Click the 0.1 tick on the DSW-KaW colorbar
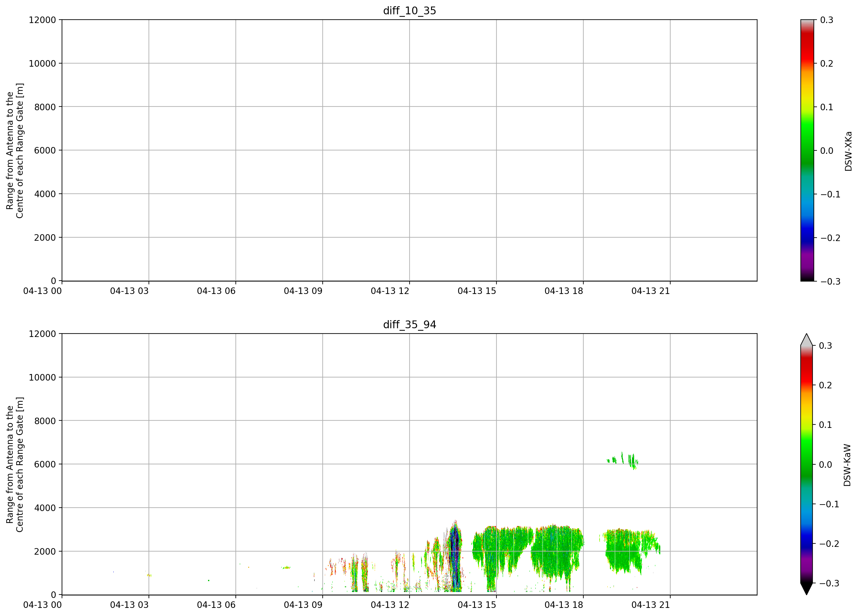The image size is (859, 616). pyautogui.click(x=826, y=425)
